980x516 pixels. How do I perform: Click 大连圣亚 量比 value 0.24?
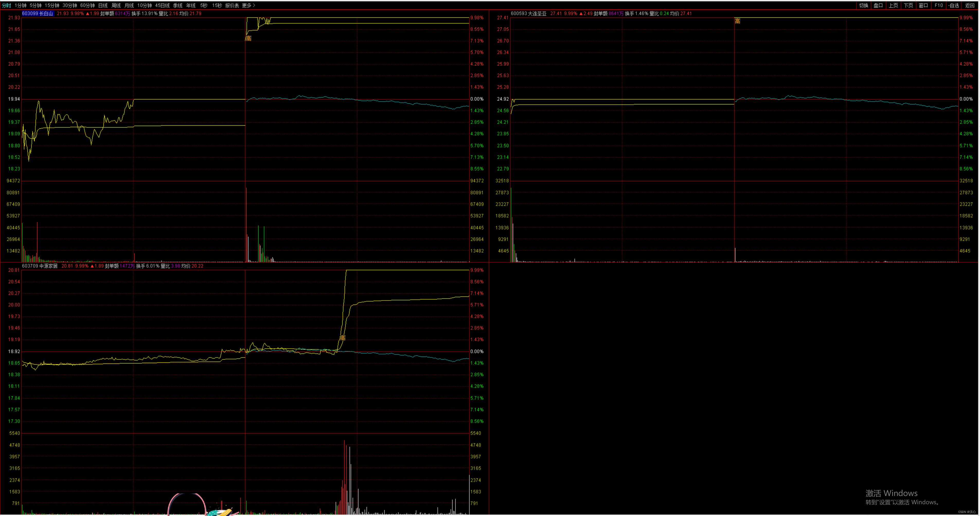[664, 13]
